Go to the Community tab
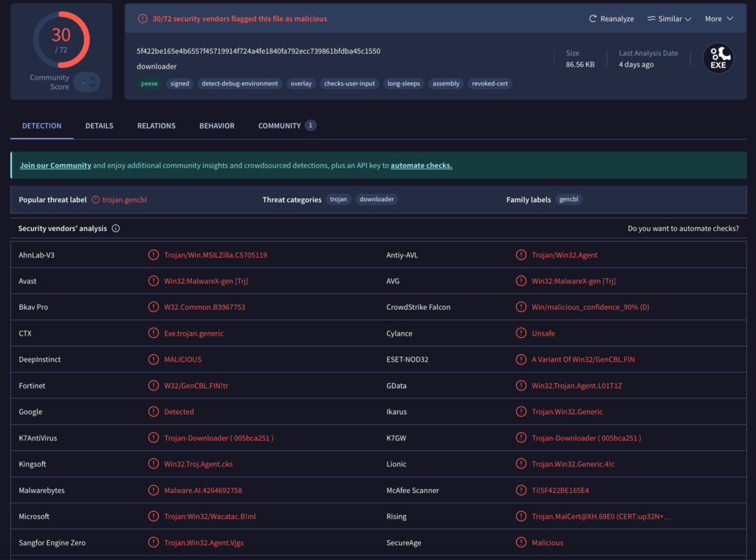 click(279, 126)
